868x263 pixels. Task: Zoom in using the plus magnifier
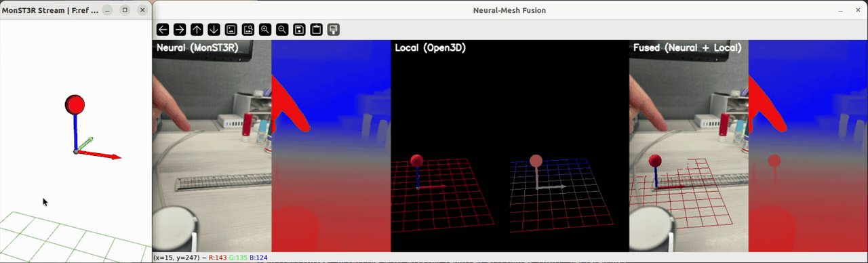[x=265, y=29]
